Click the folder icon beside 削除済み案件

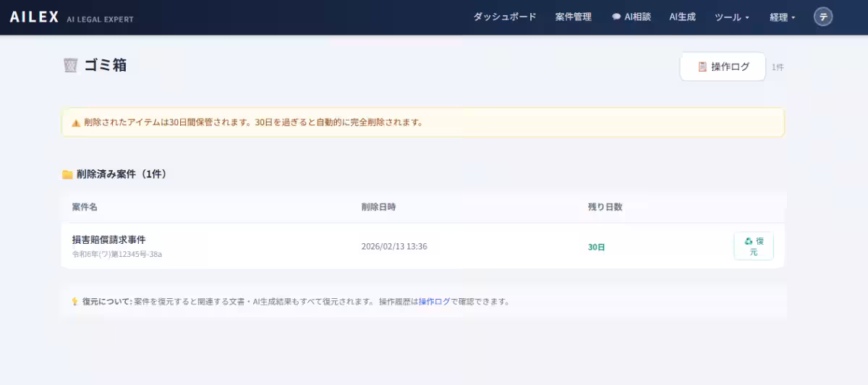[x=67, y=174]
